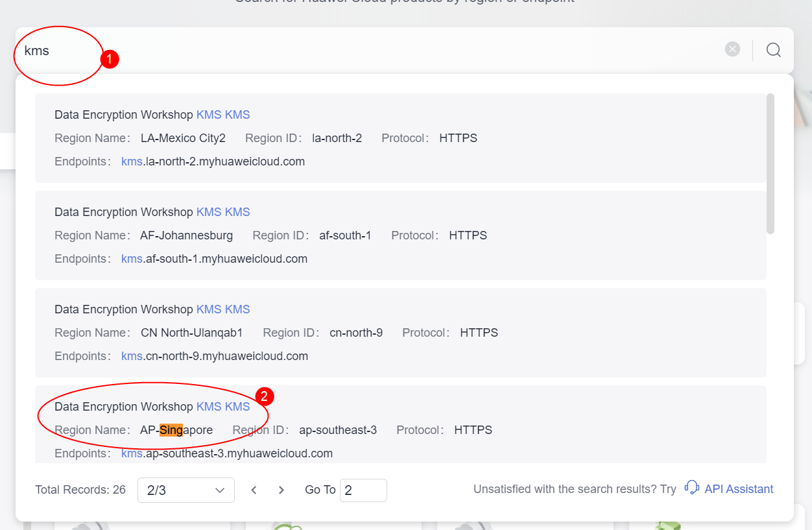
Task: Go to previous results page arrow
Action: point(254,490)
